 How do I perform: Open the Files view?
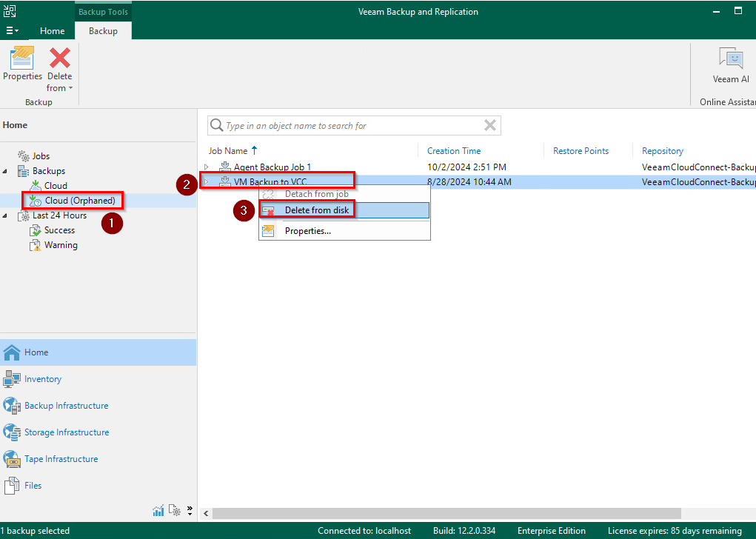(98, 486)
